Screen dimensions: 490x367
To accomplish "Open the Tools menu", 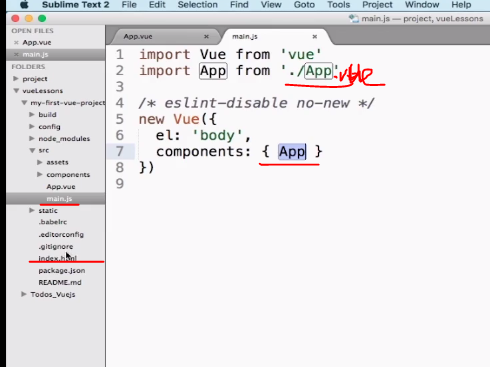I will click(x=338, y=5).
